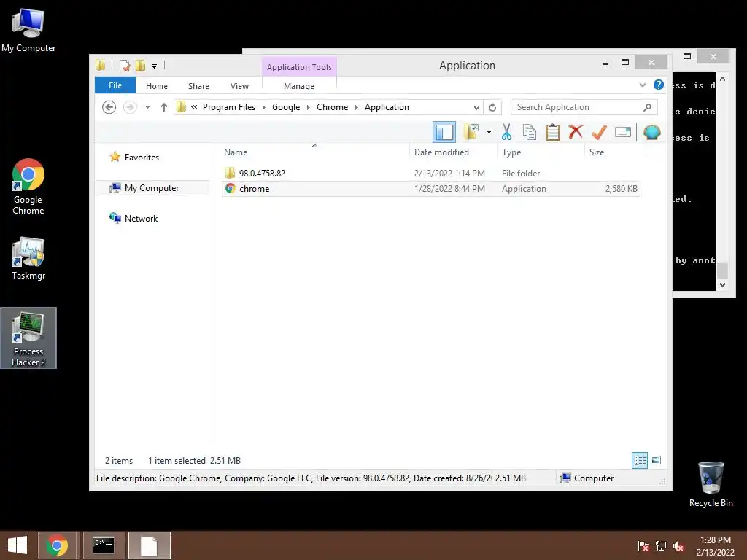This screenshot has width=747, height=560.
Task: Select the 98.0.4758.82 folder row
Action: coord(430,174)
